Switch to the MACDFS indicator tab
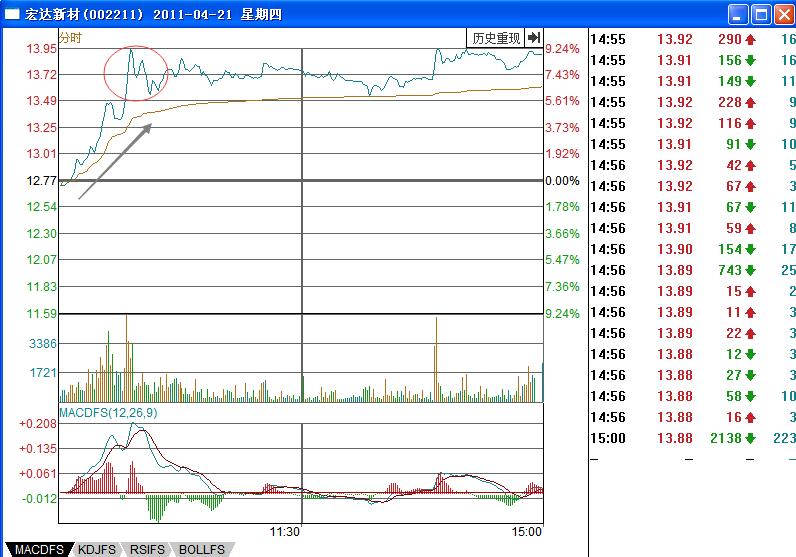 coord(38,549)
